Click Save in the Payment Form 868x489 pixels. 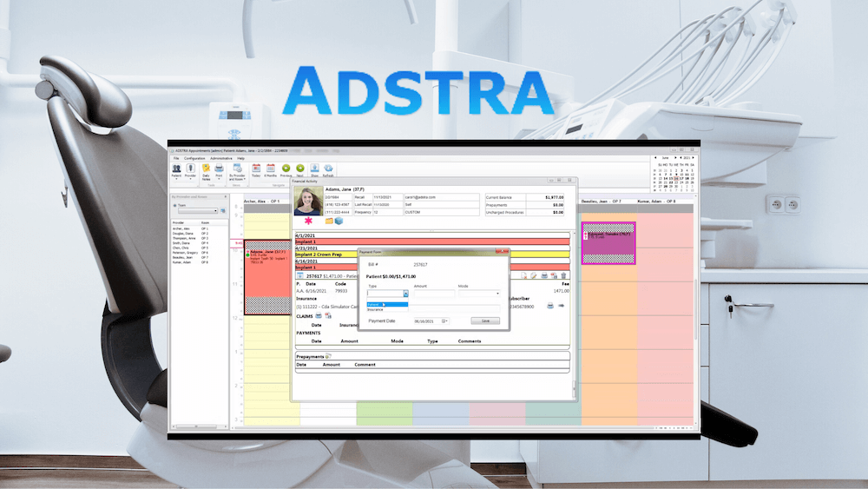pyautogui.click(x=485, y=320)
